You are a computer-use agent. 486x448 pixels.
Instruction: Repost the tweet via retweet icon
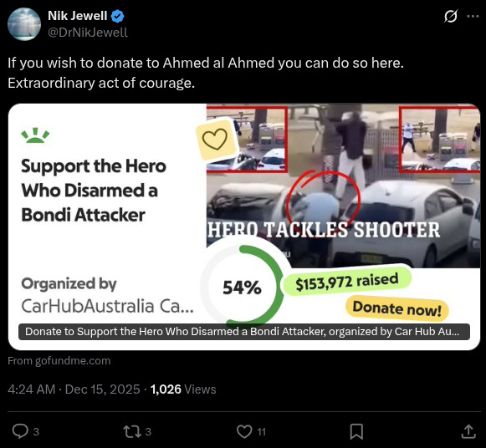click(132, 431)
